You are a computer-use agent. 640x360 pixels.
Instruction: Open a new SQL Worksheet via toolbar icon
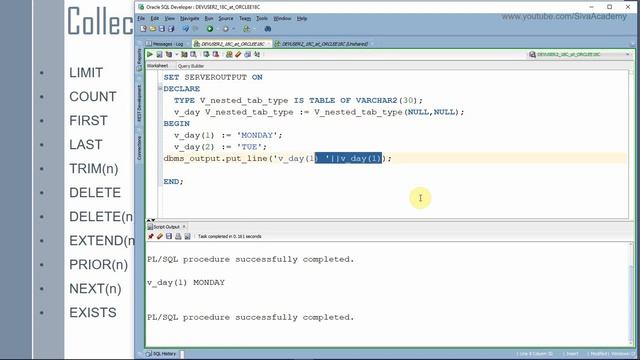pyautogui.click(x=246, y=29)
